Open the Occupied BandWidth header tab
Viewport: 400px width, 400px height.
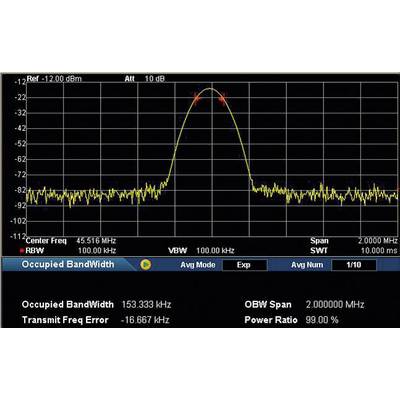(68, 265)
